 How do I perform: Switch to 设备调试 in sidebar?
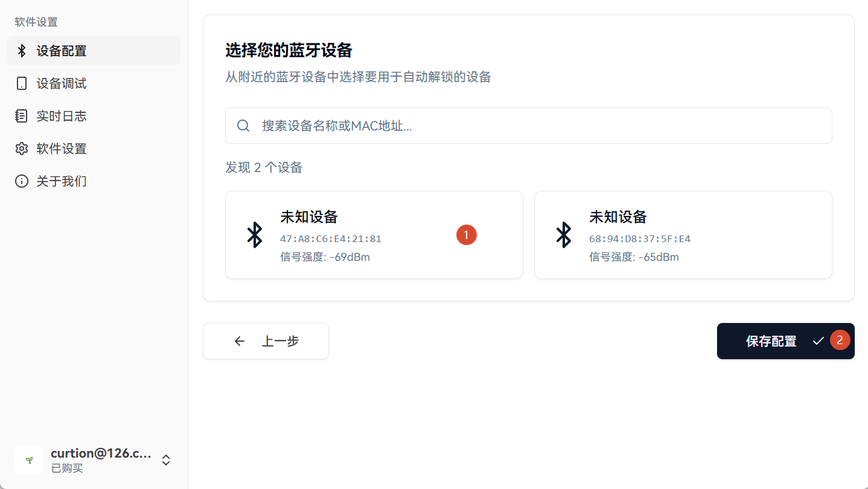point(62,83)
